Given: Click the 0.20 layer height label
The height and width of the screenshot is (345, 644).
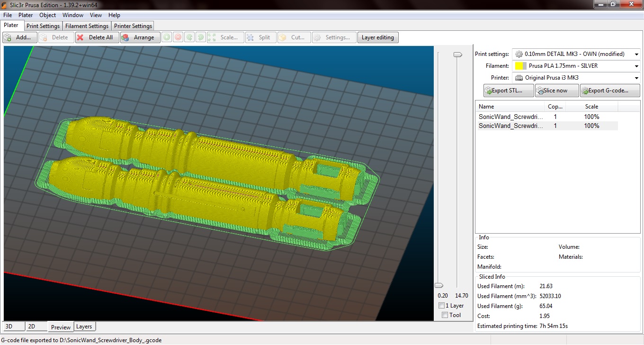Looking at the screenshot, I should click(x=443, y=296).
